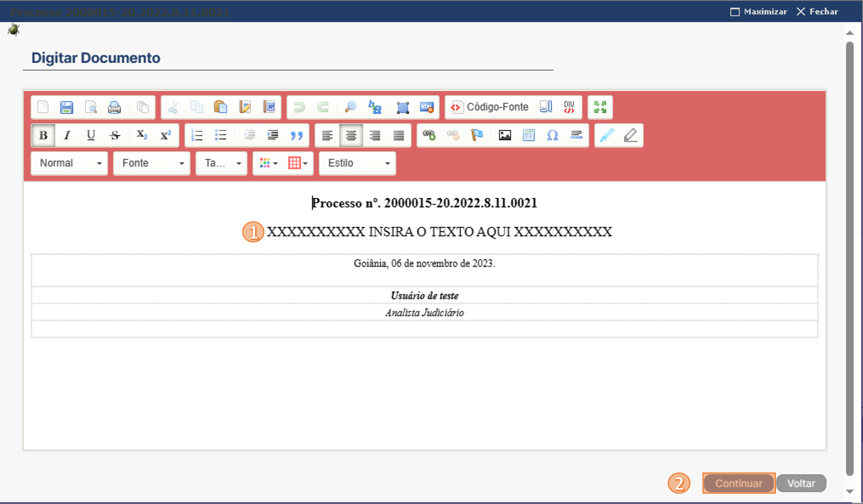Open the red grid background color picker

click(298, 163)
